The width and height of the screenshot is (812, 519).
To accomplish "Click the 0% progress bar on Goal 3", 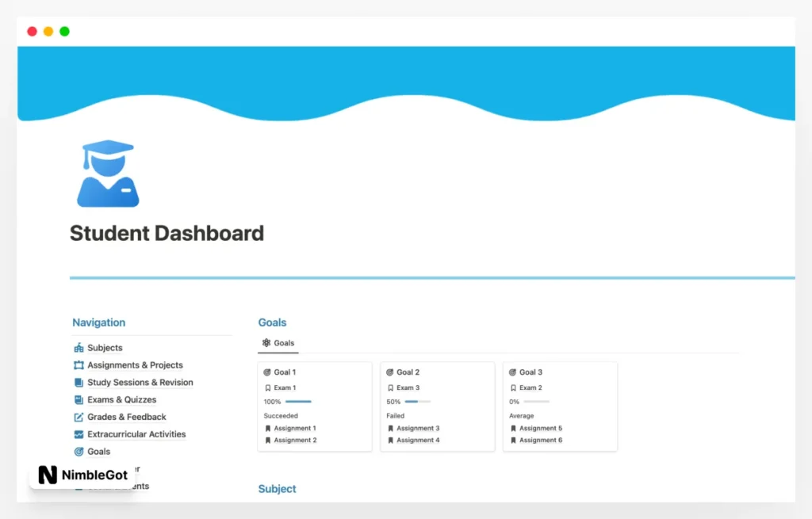I will click(537, 402).
